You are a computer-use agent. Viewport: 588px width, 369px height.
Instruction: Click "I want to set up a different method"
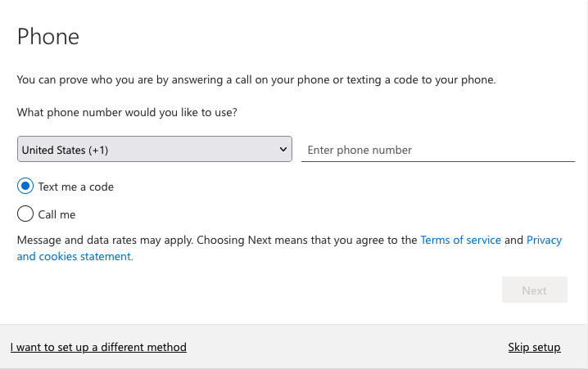coord(98,347)
